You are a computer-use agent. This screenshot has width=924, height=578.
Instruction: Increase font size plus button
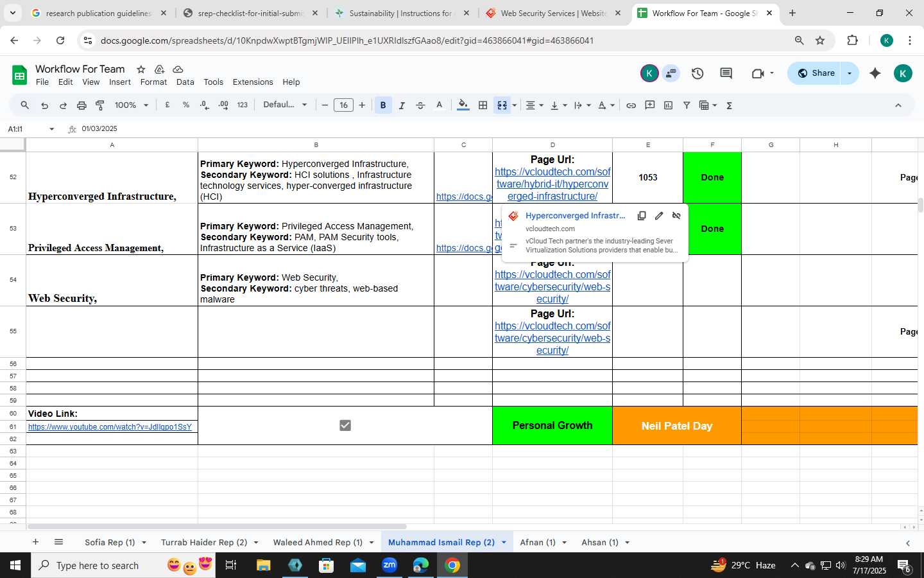(x=362, y=105)
